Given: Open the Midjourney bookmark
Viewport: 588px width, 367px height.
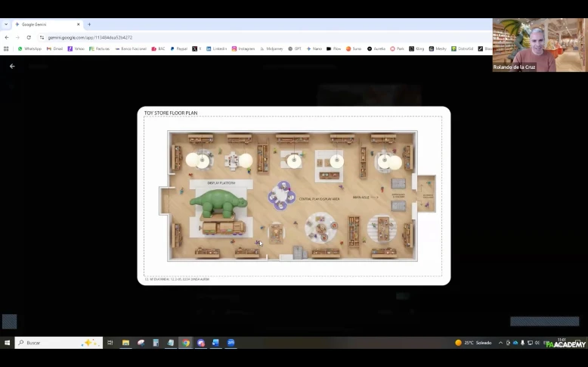Looking at the screenshot, I should tap(271, 48).
